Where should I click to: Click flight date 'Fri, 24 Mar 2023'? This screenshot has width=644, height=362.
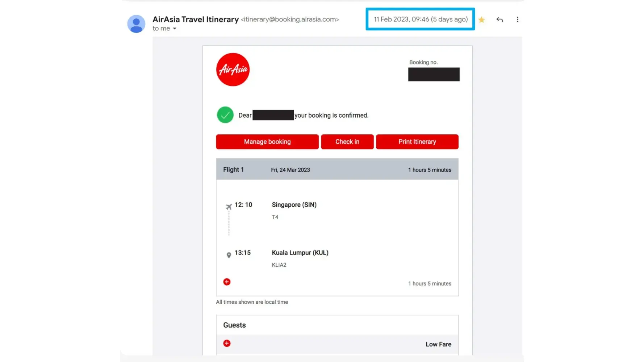290,170
